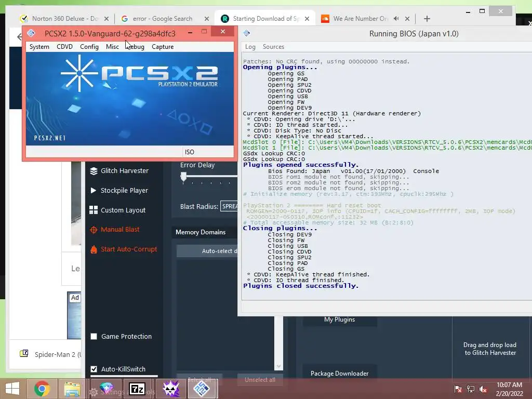Switch to error - Google Search tab
Screen dimensions: 532x399
163,19
